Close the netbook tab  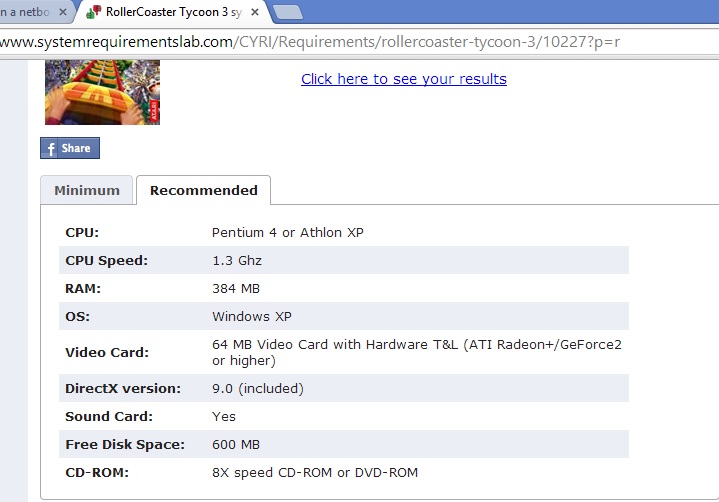tap(63, 12)
